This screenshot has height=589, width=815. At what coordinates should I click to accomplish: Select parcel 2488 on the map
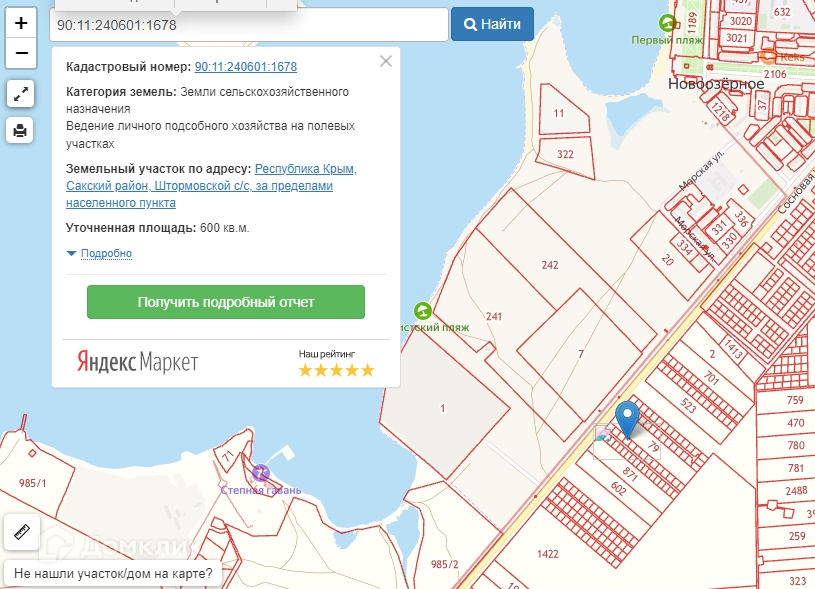(796, 491)
